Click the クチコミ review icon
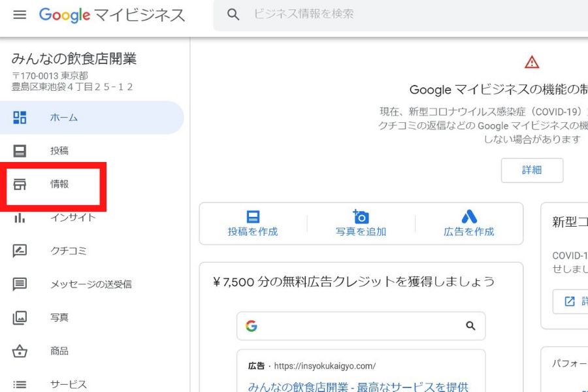Image resolution: width=588 pixels, height=392 pixels. [20, 251]
